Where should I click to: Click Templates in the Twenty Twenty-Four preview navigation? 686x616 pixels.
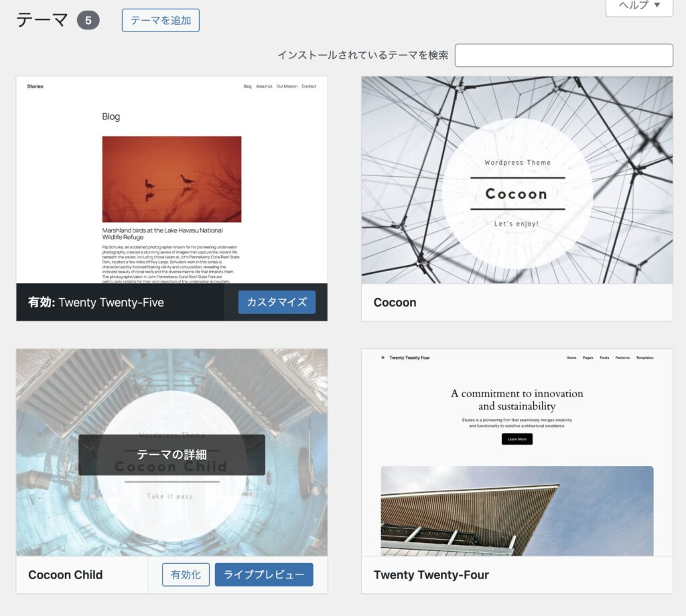click(644, 358)
